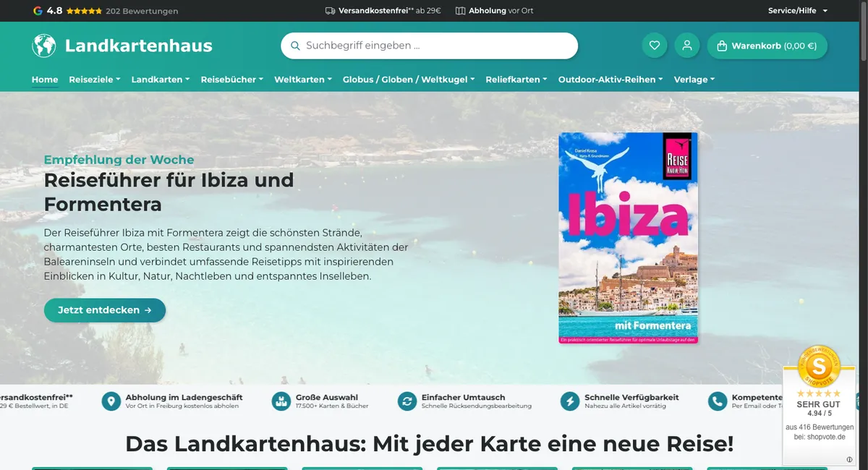868x470 pixels.
Task: Click the Google G rating icon
Action: point(38,11)
